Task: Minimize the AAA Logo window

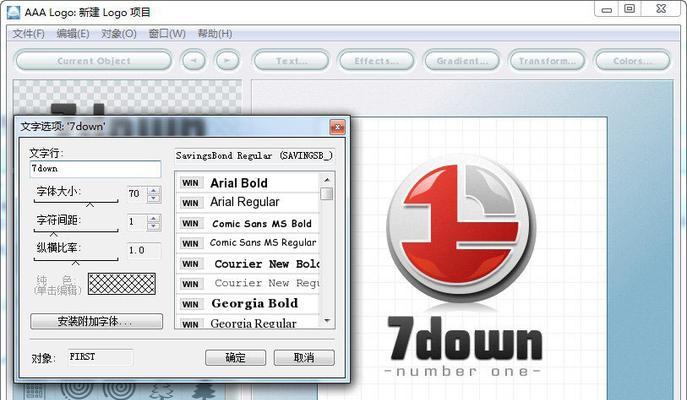Action: pos(607,9)
